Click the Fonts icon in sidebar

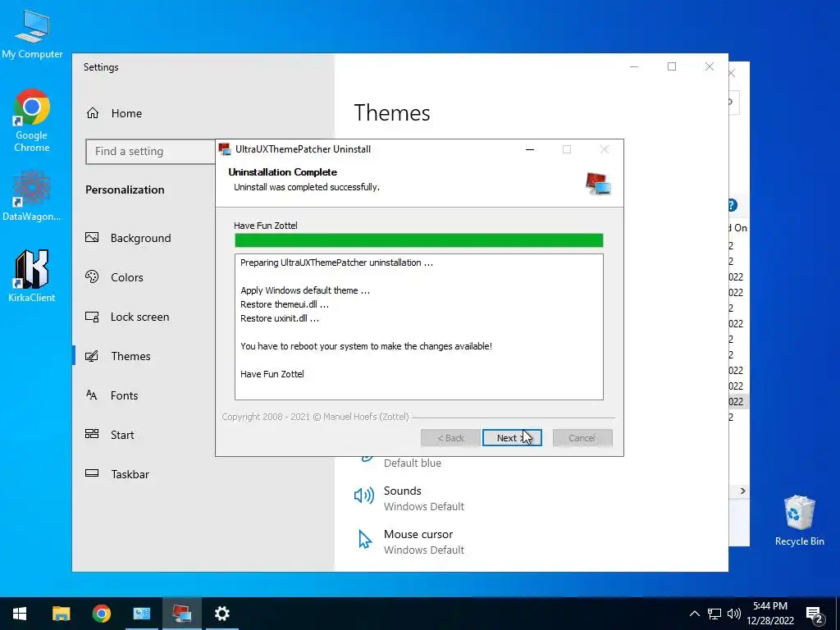(x=92, y=395)
